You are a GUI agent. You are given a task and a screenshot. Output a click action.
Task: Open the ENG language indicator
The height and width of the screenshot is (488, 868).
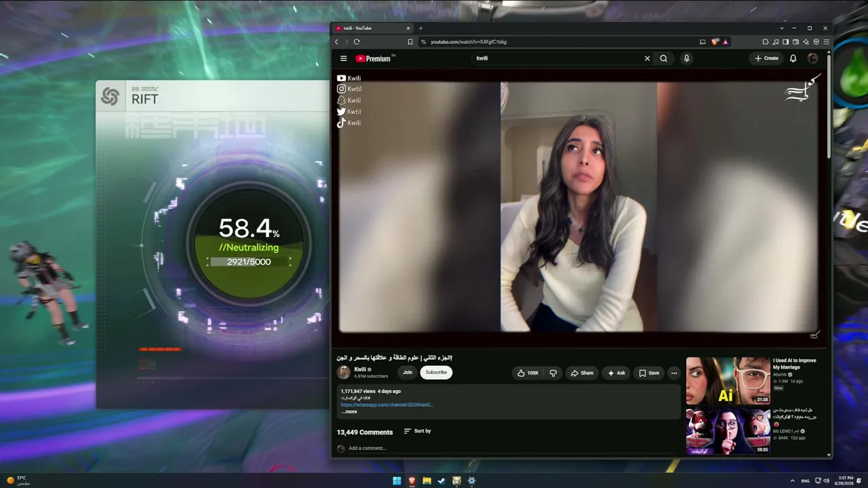point(806,481)
